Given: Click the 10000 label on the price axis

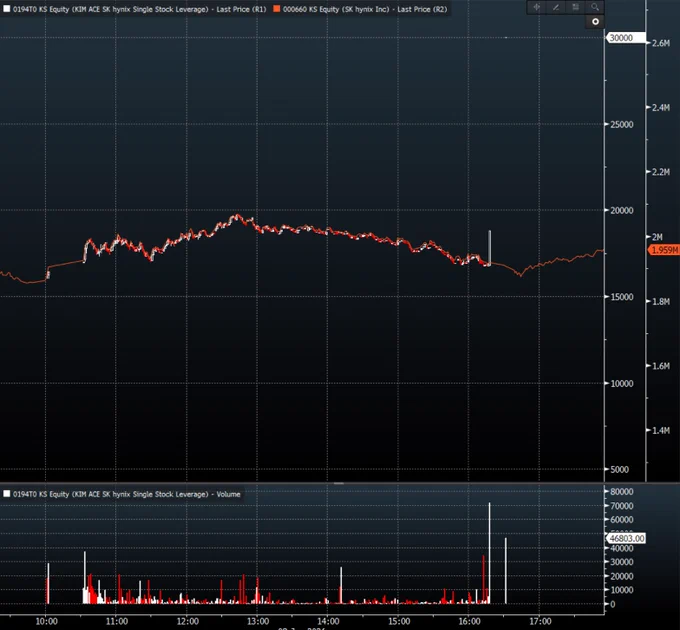Looking at the screenshot, I should tap(621, 383).
